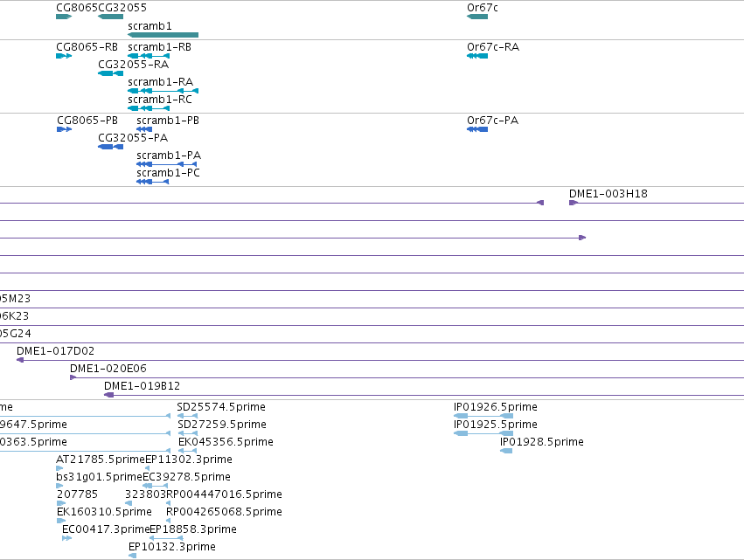Click the EP11302.3prime EST
This screenshot has width=744, height=560.
point(147,468)
